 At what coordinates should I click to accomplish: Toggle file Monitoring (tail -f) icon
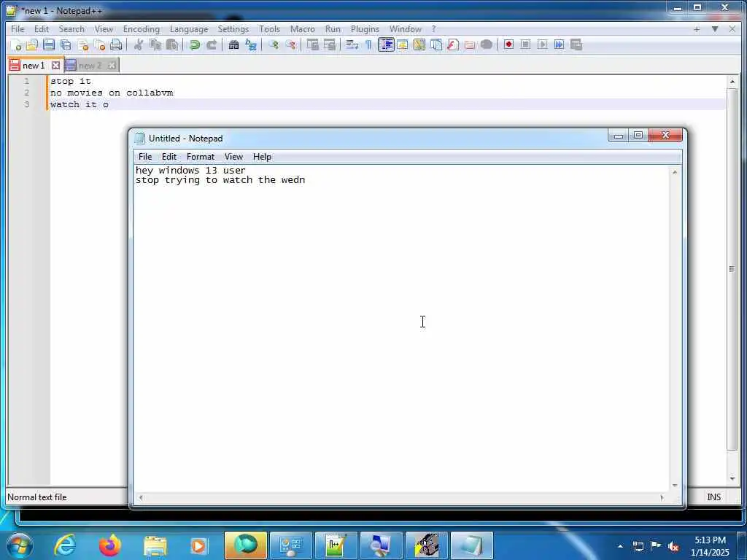[x=487, y=44]
